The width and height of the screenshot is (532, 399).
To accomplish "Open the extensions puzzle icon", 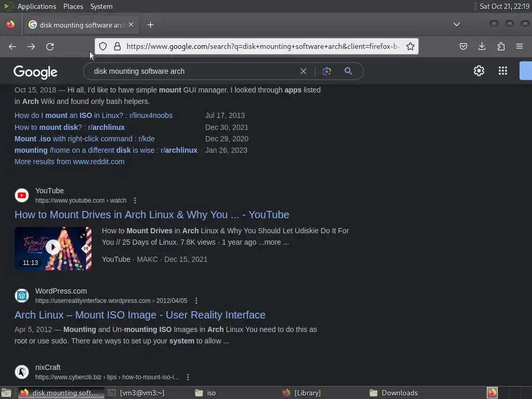I will point(501,46).
